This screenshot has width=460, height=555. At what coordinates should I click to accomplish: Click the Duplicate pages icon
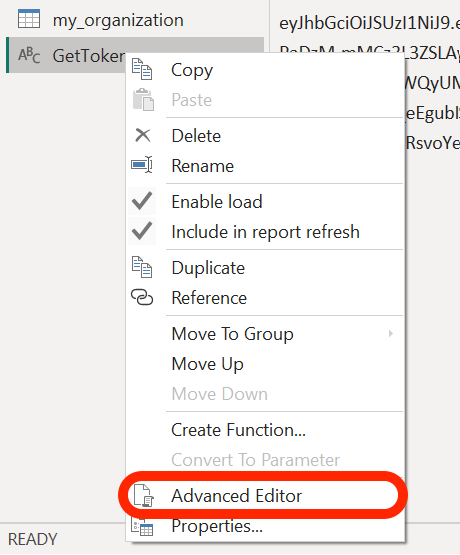[142, 267]
